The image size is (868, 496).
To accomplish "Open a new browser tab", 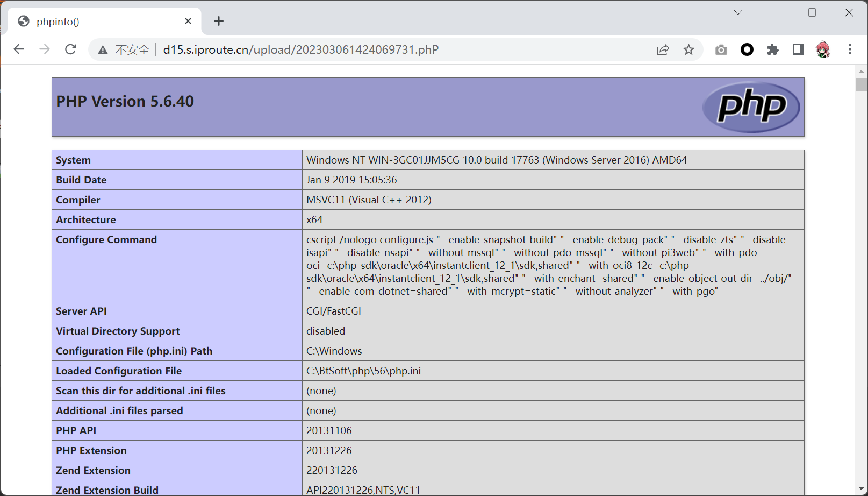I will click(218, 21).
